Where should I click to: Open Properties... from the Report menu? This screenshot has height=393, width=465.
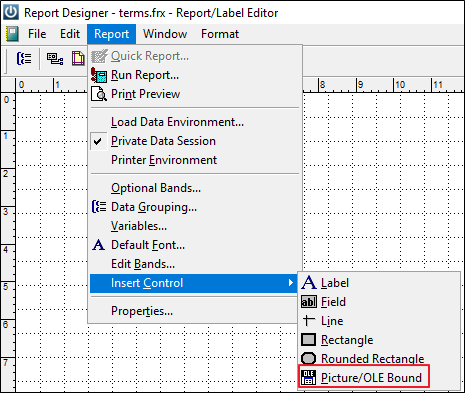click(195, 311)
